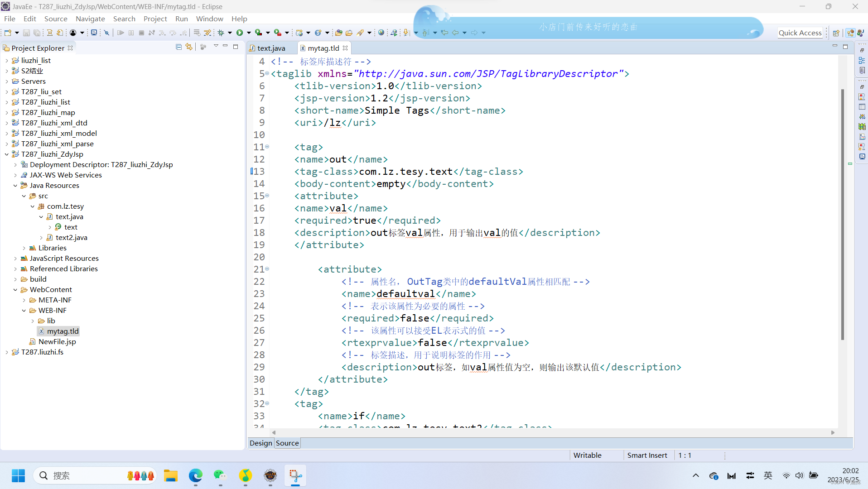Open the Snippets view trim icon
Image resolution: width=868 pixels, height=489 pixels.
coord(862,137)
